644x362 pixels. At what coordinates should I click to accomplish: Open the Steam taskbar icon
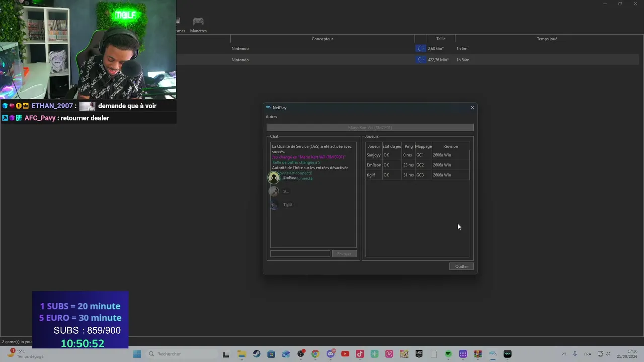click(257, 354)
